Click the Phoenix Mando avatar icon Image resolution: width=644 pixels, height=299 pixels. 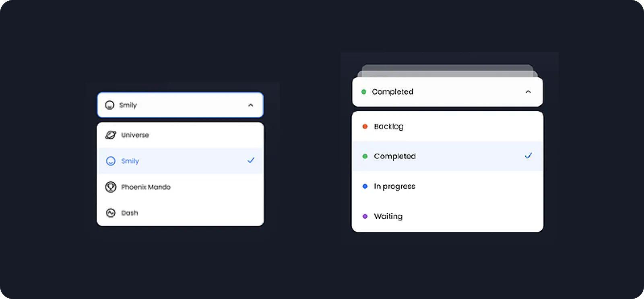tap(111, 187)
